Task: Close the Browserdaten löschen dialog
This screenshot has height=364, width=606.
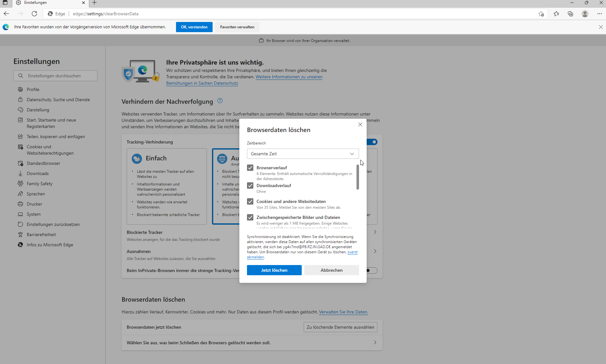Action: tap(360, 124)
